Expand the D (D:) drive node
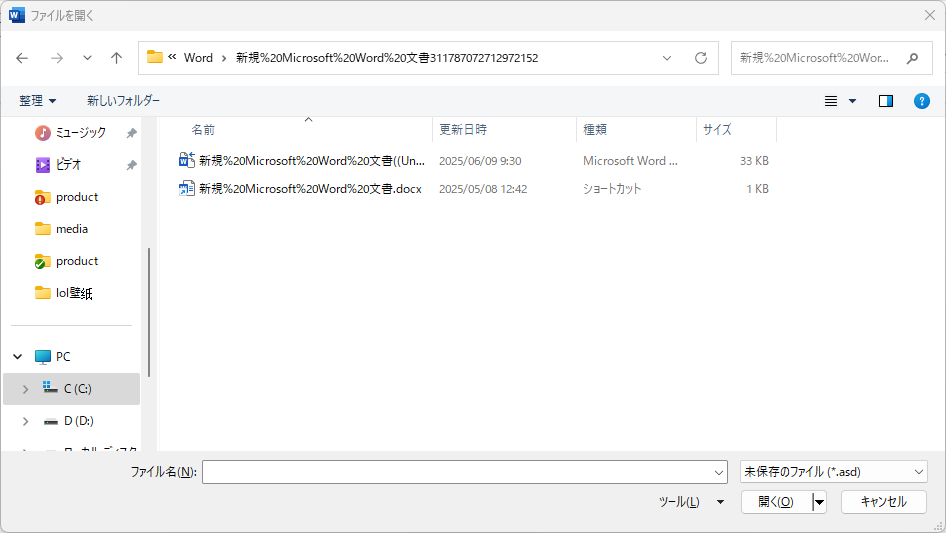 click(25, 421)
